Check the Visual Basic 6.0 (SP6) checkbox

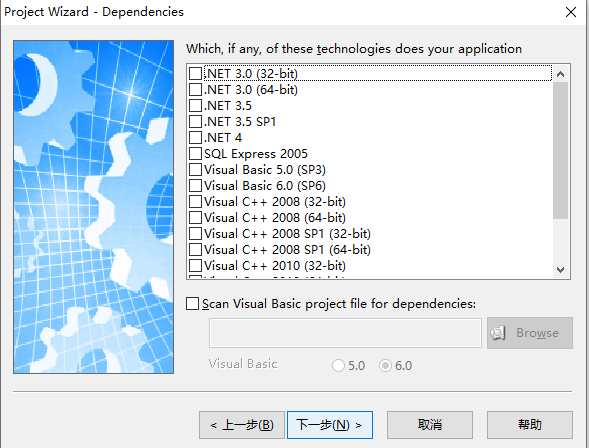pyautogui.click(x=195, y=186)
